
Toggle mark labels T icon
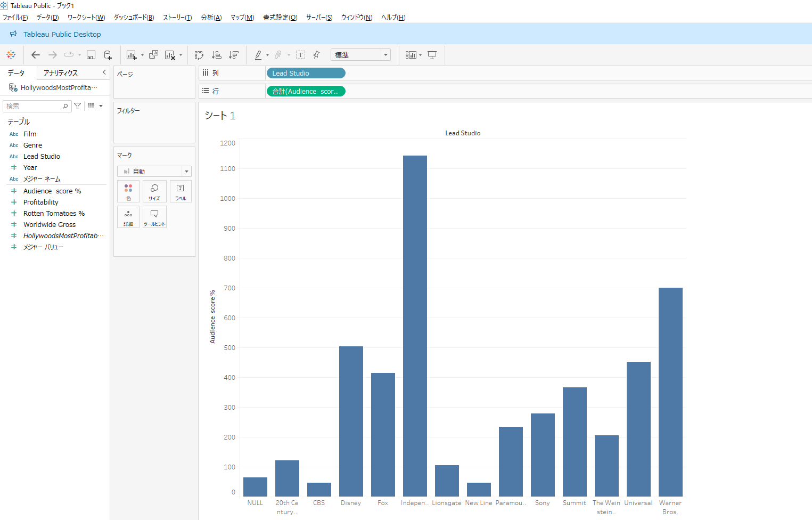301,55
